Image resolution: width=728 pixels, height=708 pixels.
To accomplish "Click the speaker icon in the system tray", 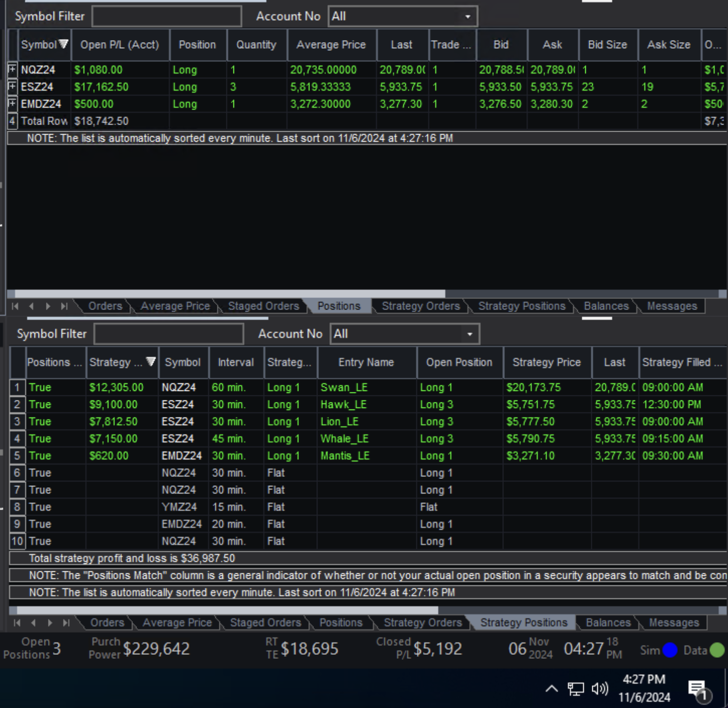I will click(599, 688).
